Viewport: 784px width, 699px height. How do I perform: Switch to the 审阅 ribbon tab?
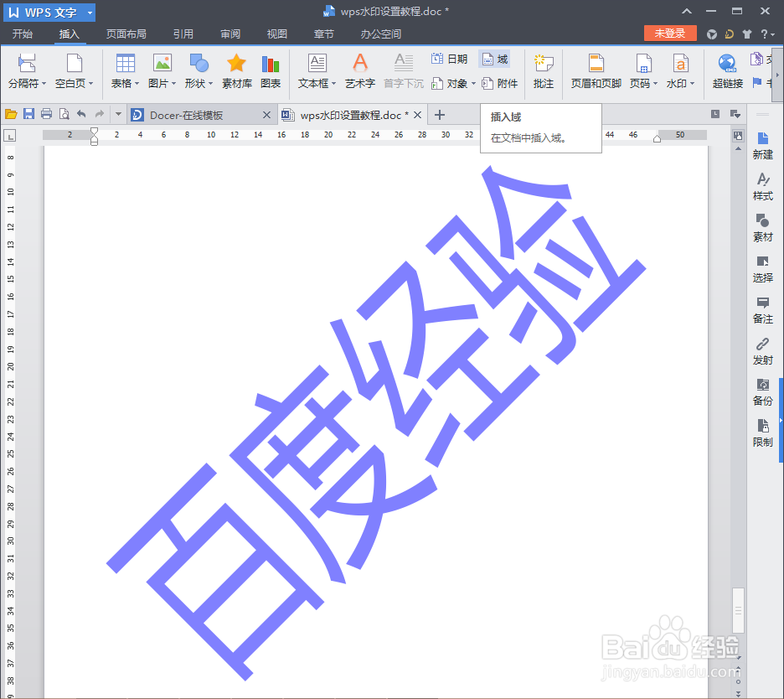pyautogui.click(x=230, y=34)
